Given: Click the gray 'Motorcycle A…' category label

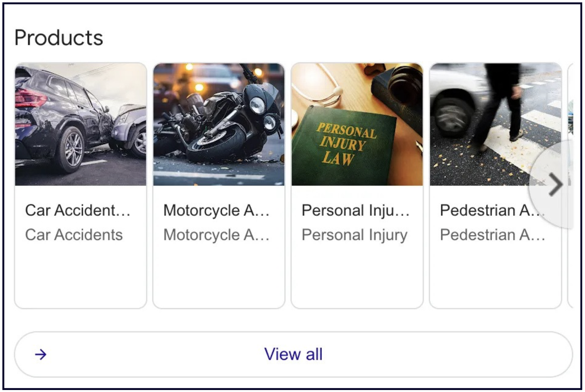Looking at the screenshot, I should (216, 235).
